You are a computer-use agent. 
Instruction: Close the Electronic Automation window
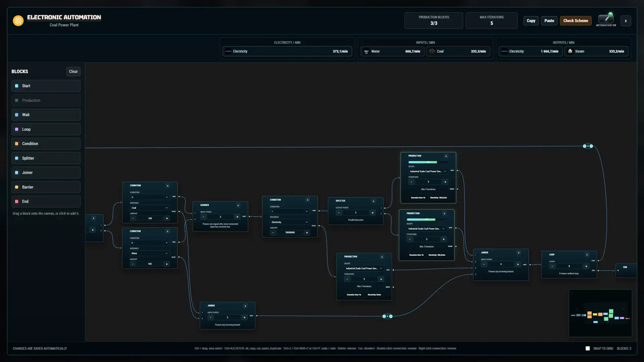[626, 21]
